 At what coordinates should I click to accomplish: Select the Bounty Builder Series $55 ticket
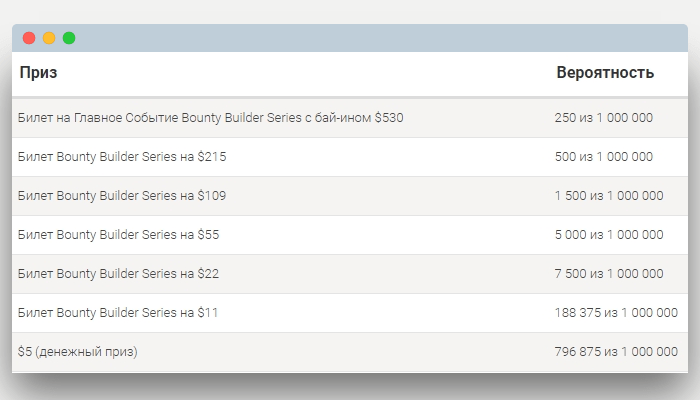tap(350, 235)
